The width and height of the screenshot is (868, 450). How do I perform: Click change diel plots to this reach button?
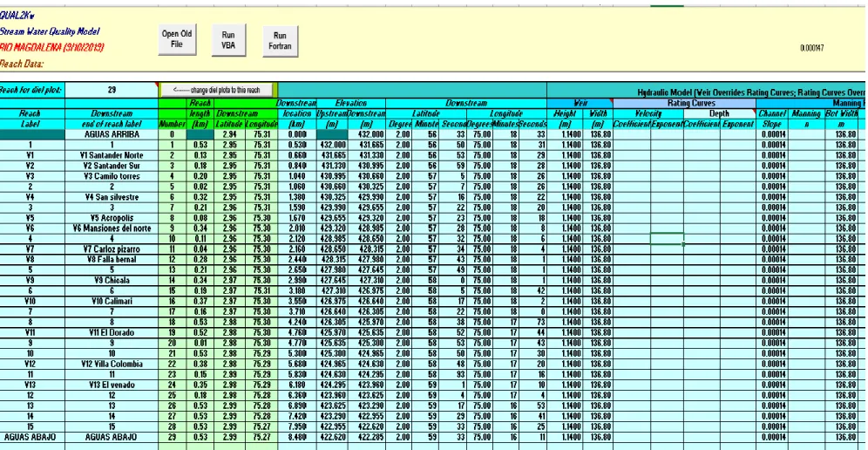click(218, 90)
